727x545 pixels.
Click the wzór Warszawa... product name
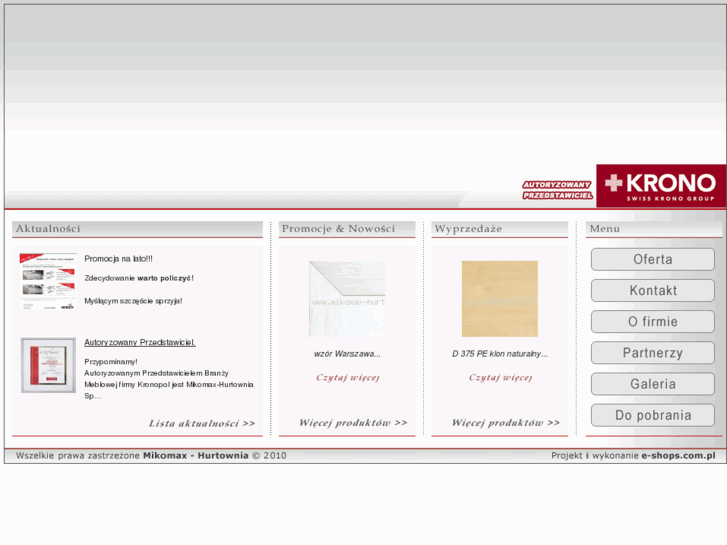(347, 354)
